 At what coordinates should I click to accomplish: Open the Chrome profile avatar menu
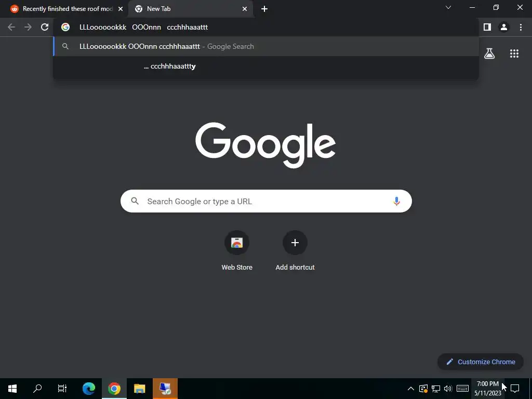[504, 27]
